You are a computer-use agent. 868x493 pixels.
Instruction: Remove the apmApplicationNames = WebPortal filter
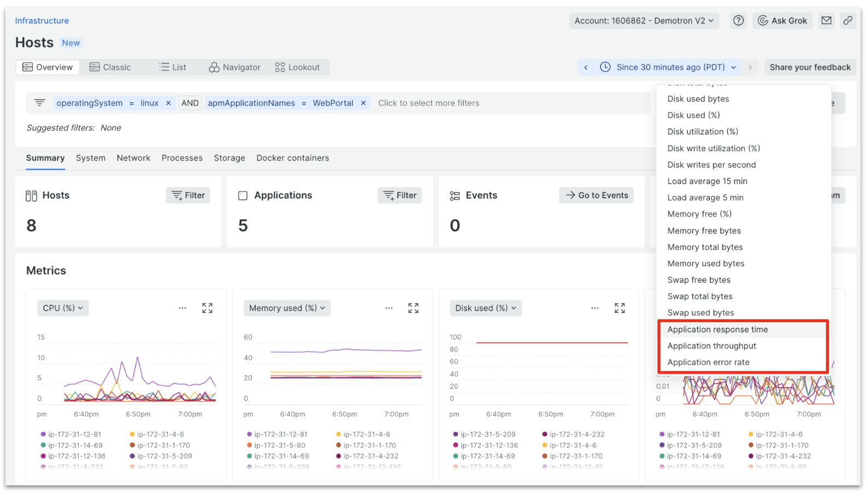click(x=363, y=103)
